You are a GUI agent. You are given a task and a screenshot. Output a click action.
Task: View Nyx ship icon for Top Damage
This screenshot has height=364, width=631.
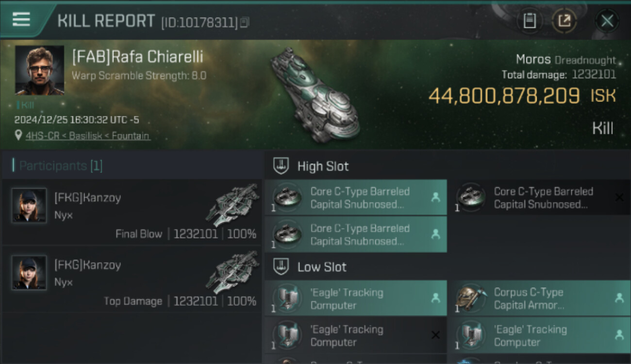(x=233, y=272)
